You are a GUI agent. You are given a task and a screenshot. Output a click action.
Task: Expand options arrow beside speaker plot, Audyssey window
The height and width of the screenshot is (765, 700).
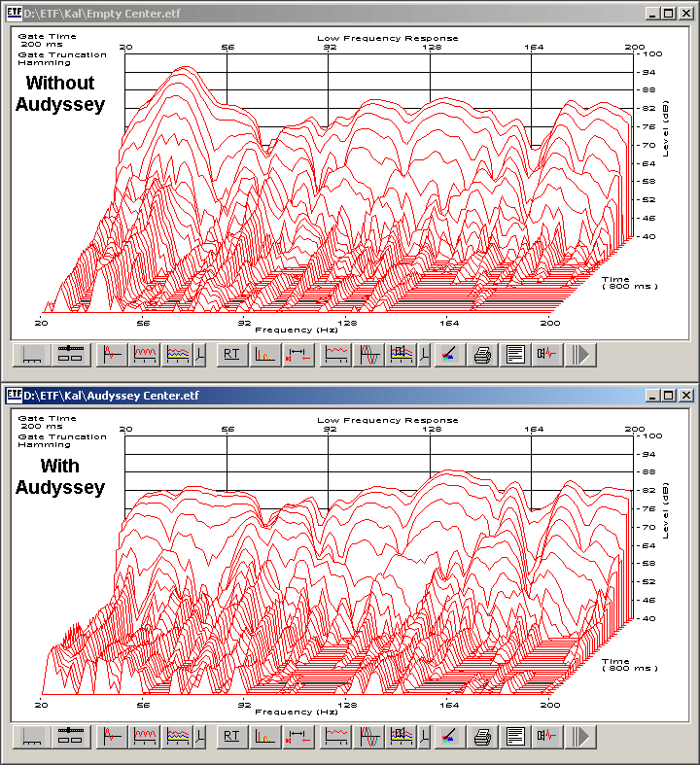(x=424, y=737)
